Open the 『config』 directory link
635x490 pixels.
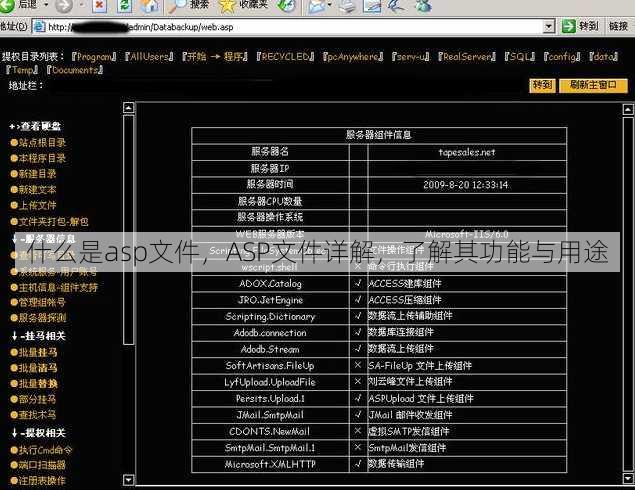coord(562,56)
